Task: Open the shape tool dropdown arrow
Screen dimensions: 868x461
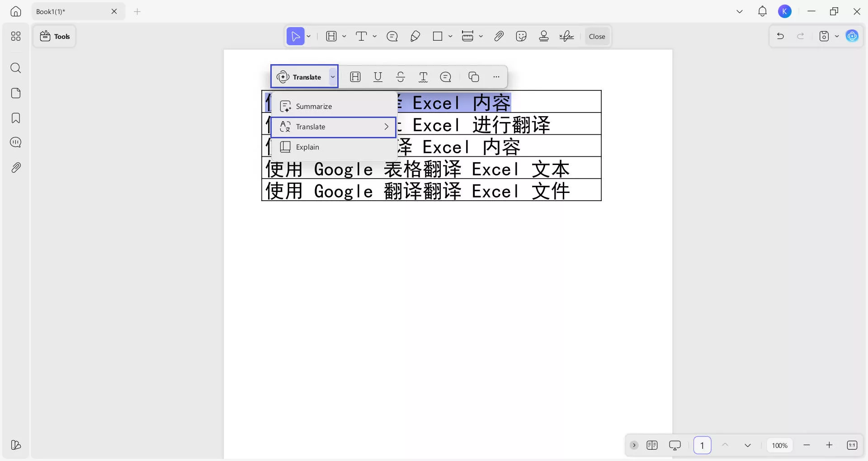Action: click(451, 36)
